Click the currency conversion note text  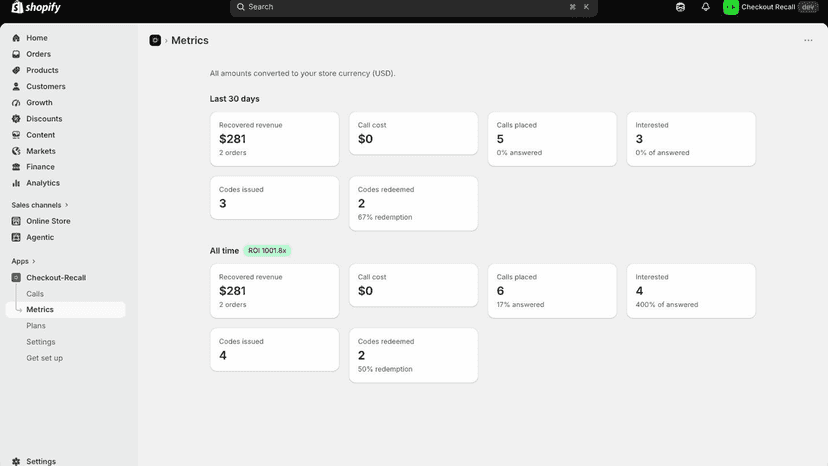[x=303, y=73]
